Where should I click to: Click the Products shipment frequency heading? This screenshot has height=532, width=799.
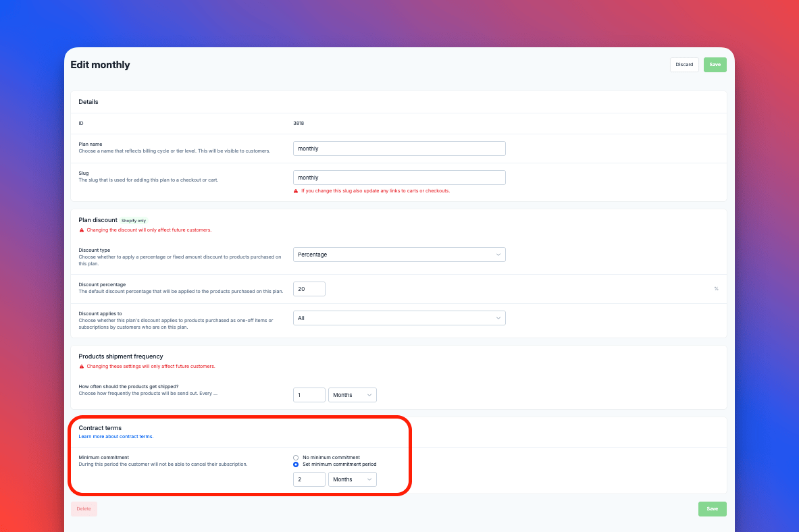click(x=121, y=356)
